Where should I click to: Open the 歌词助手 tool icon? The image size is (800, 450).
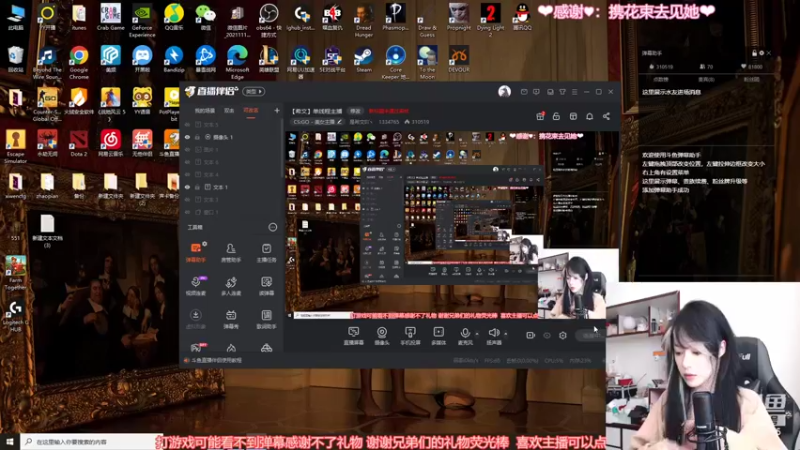tap(266, 319)
